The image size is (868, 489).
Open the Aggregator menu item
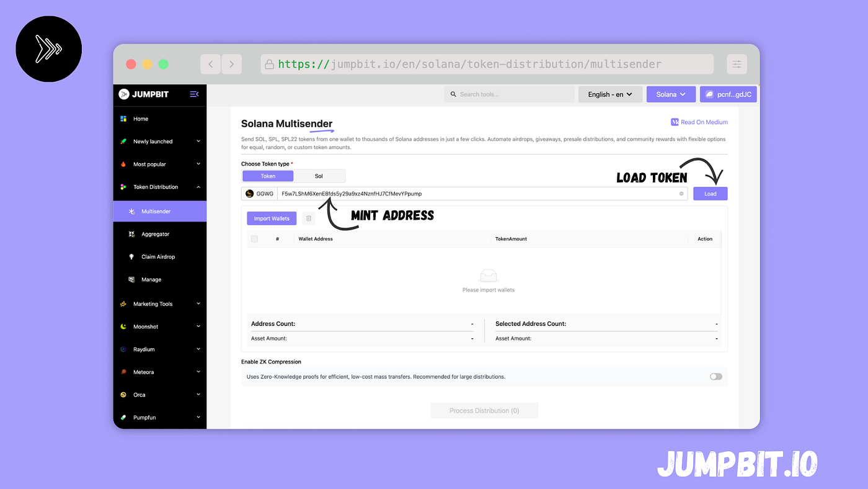pos(160,234)
